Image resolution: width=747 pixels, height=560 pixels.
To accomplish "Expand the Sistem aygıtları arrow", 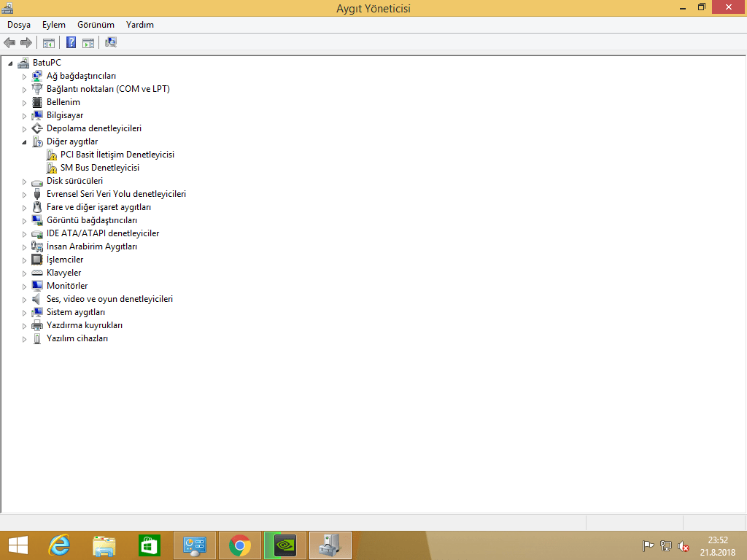I will (24, 312).
